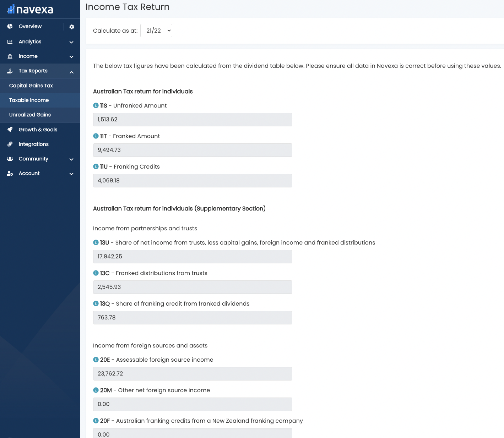Expand the Account menu chevron
Viewport: 504px width, 438px height.
(x=71, y=174)
